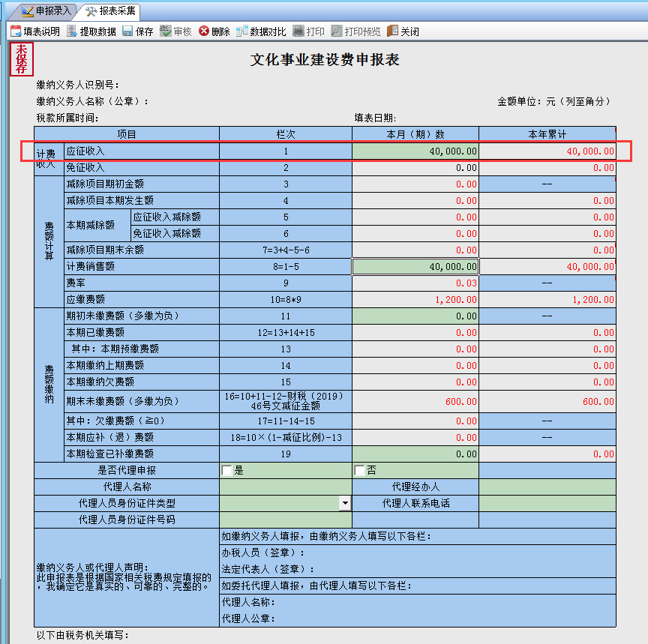This screenshot has height=644, width=648.
Task: Click the 报表采集 tools tab icon
Action: point(91,11)
